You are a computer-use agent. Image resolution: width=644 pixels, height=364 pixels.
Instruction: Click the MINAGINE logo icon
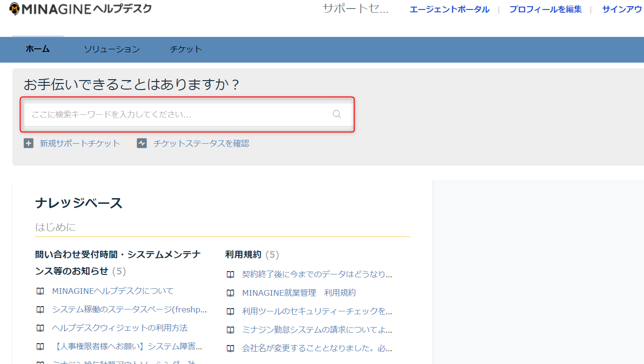15,9
